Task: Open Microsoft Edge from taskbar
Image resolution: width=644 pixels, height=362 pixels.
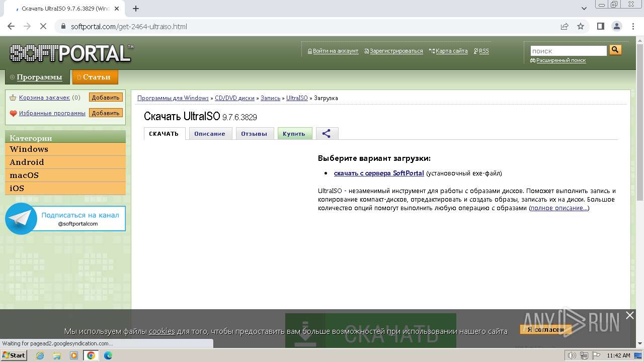Action: click(x=108, y=355)
